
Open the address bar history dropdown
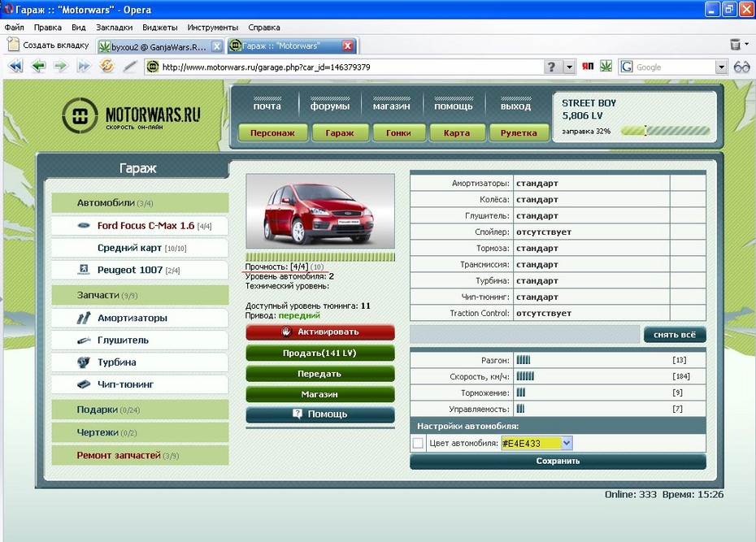coord(569,67)
